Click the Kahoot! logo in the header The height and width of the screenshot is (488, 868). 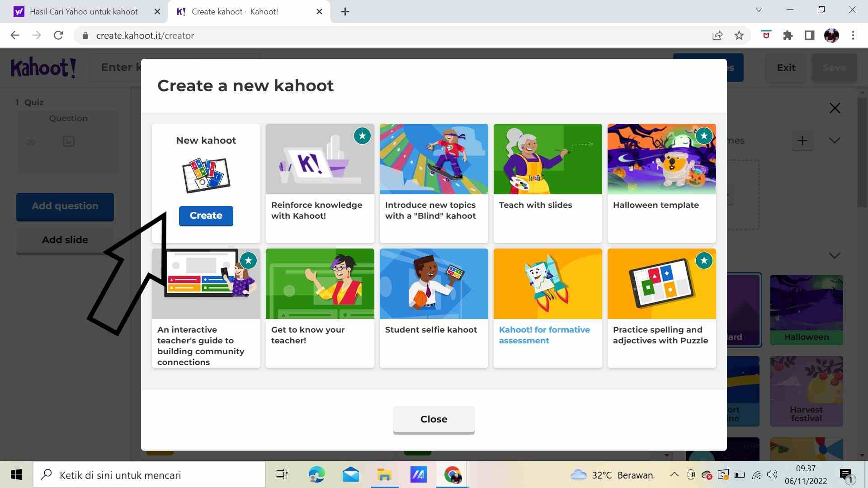pos(43,68)
